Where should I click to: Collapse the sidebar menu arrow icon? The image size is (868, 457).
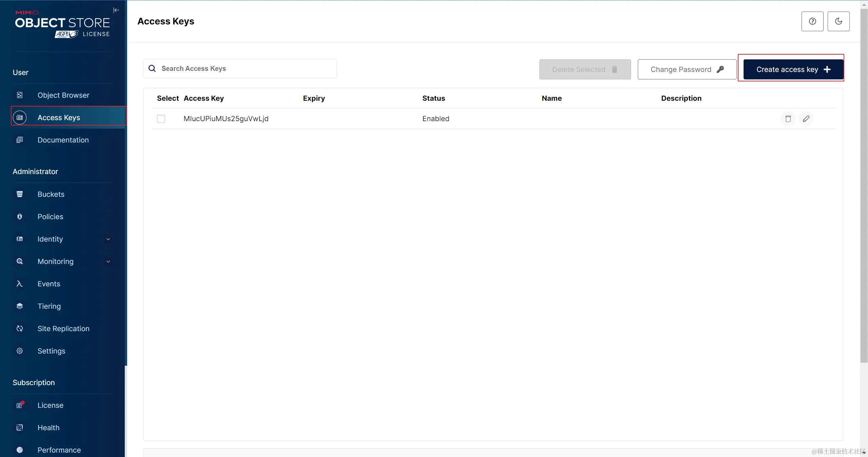(x=116, y=10)
